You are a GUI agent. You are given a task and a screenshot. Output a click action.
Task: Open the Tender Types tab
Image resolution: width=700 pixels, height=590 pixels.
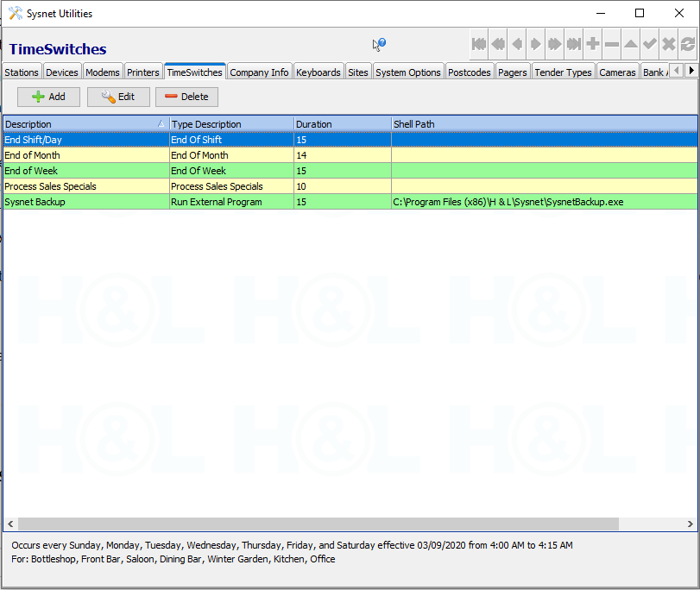[563, 72]
